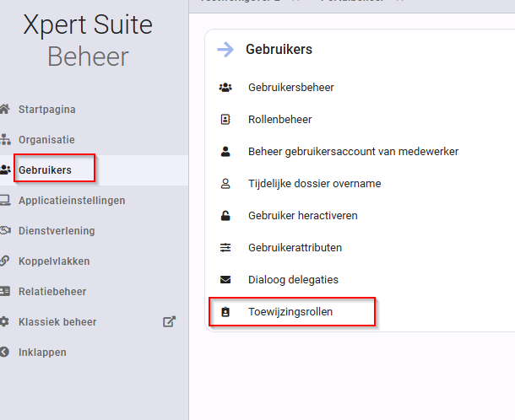Open Beheer gebruikersaccount van medewerker
Screen dimensions: 515x420
[354, 152]
